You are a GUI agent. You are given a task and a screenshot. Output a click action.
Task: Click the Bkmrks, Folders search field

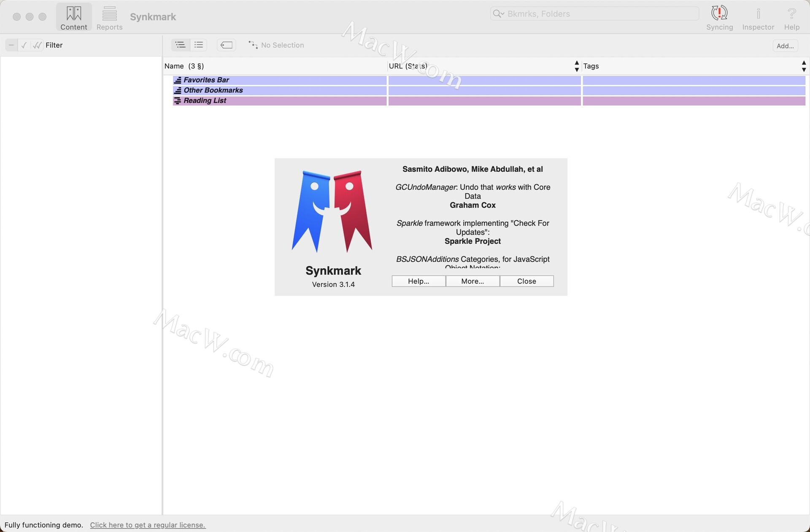coord(594,14)
